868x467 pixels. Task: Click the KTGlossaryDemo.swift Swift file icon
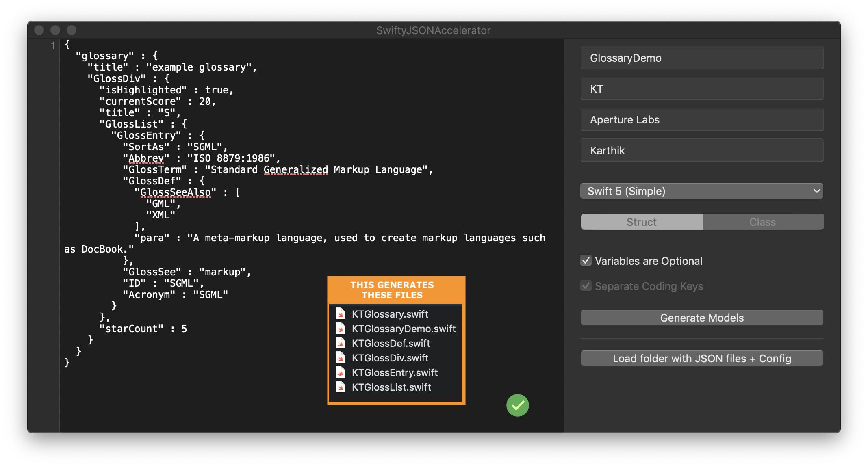[x=341, y=329]
